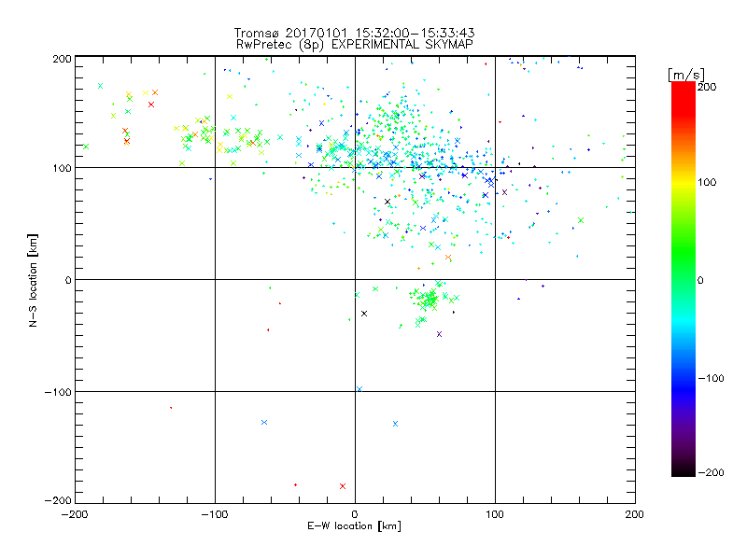Click the N-S axis tick label "200"
This screenshot has width=747, height=560.
pyautogui.click(x=62, y=59)
